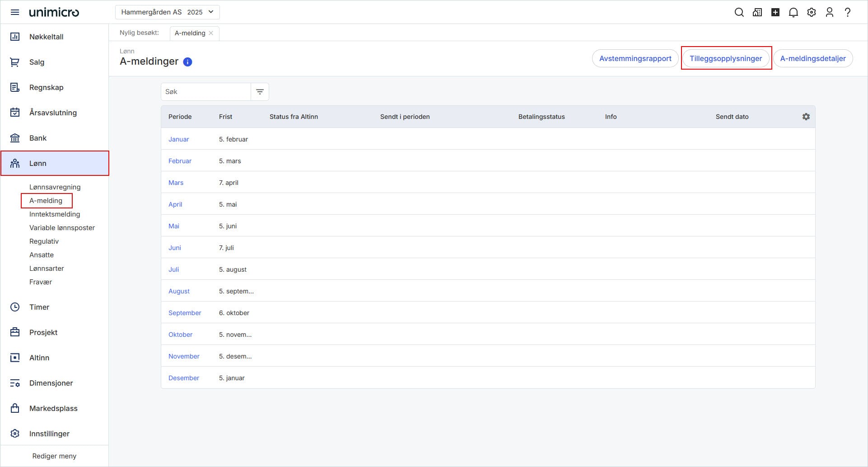Click the plus add-new icon in top bar
The height and width of the screenshot is (467, 868).
(775, 12)
